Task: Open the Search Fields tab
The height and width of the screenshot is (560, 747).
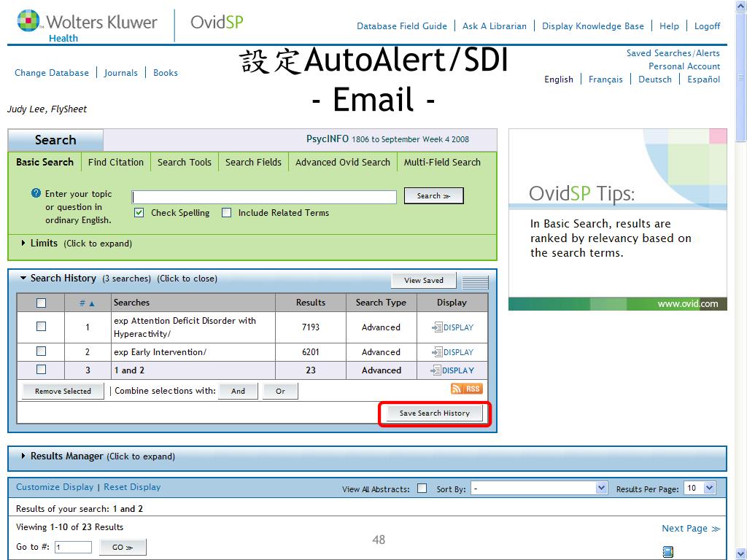Action: (253, 162)
